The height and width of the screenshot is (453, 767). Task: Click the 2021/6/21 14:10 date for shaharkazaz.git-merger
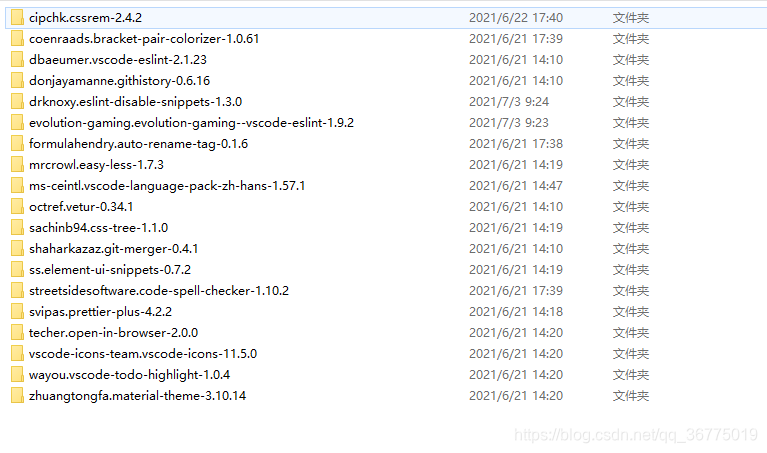pos(516,249)
